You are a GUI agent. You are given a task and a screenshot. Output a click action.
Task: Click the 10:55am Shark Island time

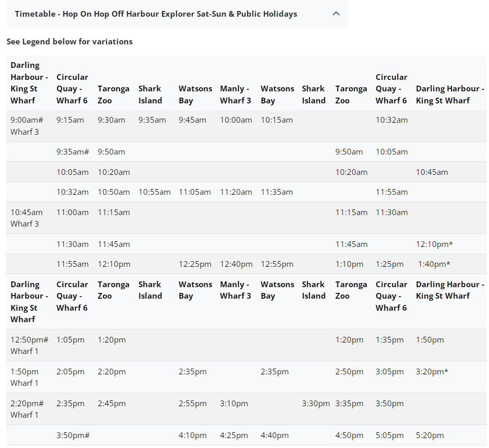154,192
